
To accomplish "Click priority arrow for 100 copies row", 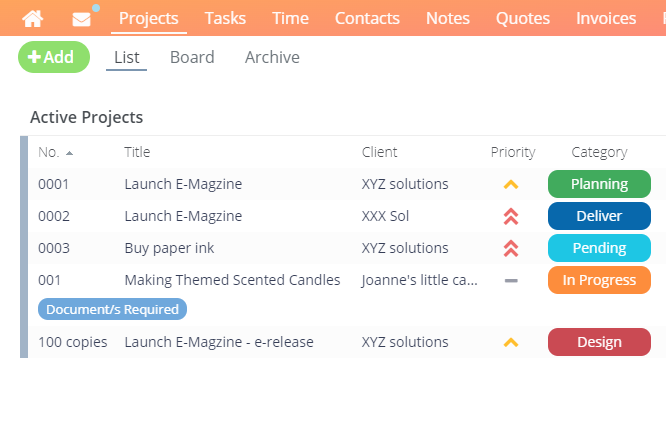I will click(511, 342).
